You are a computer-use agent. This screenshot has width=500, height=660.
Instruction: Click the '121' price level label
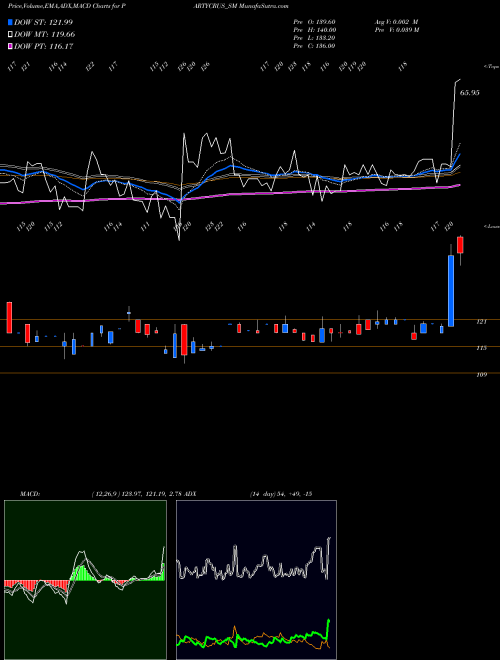coord(481,322)
